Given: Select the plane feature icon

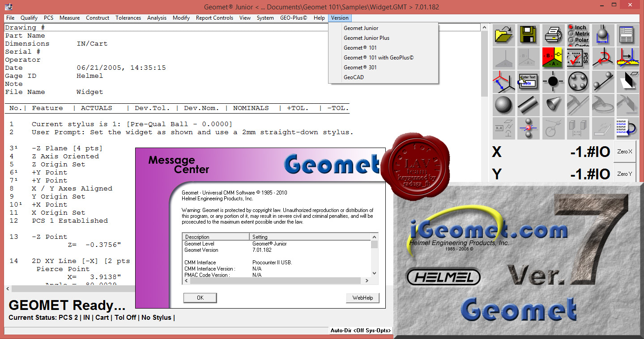Looking at the screenshot, I should pos(627,81).
